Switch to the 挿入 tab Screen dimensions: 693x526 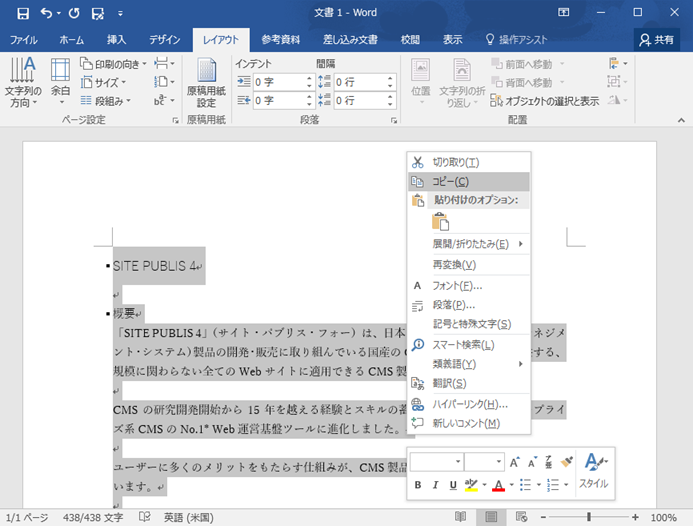click(x=116, y=40)
